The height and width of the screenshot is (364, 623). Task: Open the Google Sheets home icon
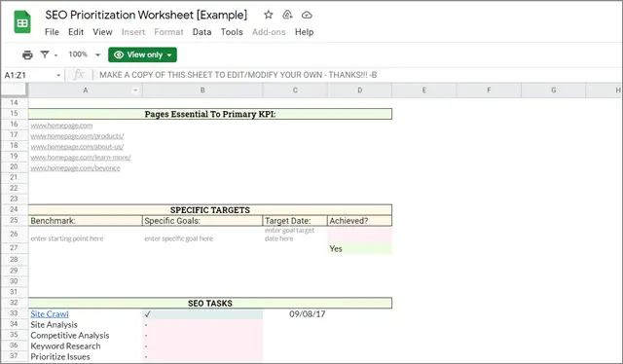[22, 22]
